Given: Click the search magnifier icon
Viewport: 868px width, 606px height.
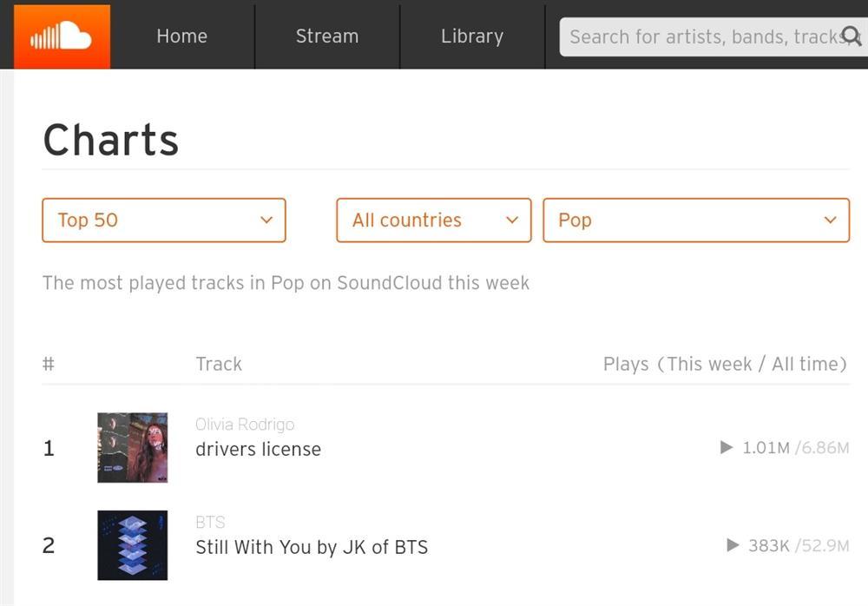Looking at the screenshot, I should click(852, 36).
